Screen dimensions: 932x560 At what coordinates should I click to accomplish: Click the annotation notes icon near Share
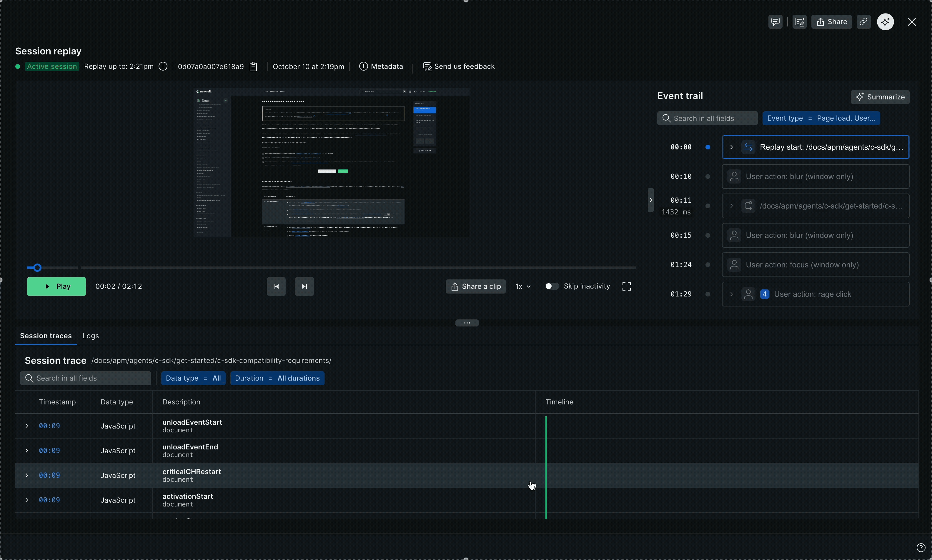(x=799, y=21)
